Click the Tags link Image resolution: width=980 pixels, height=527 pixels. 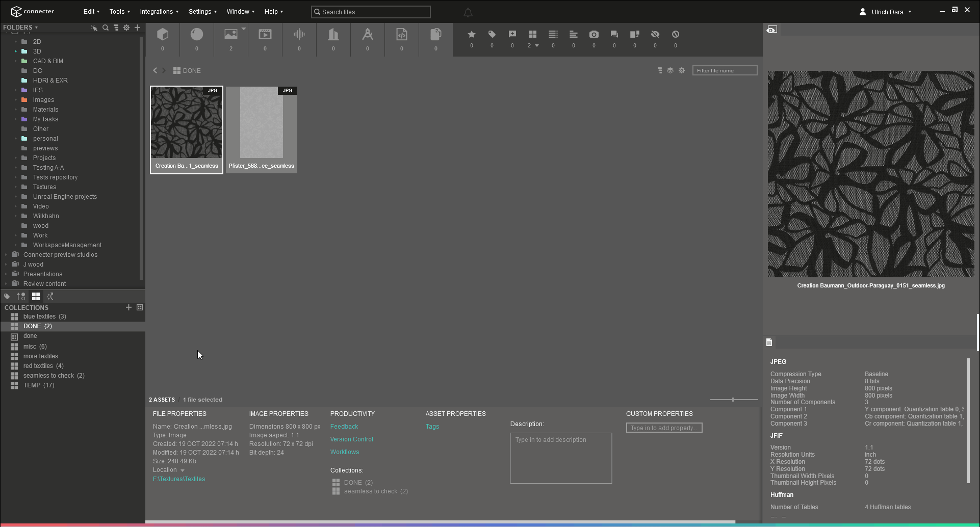[432, 427]
